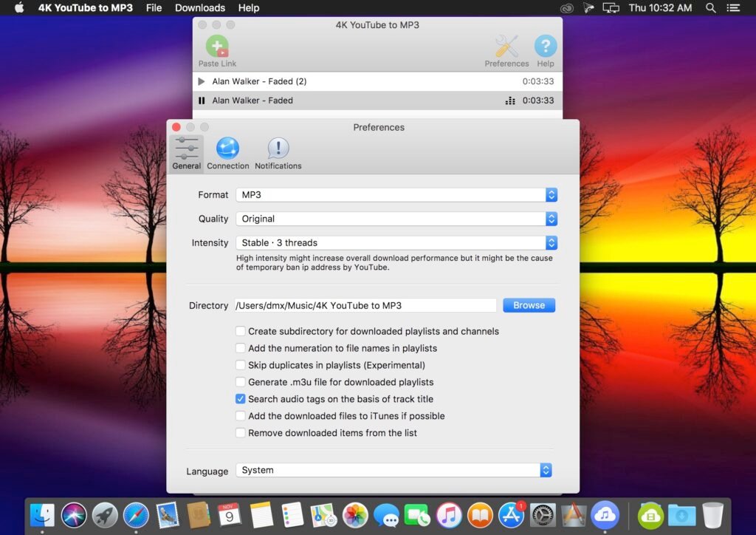Disable searching audio tags by track title

tap(241, 398)
